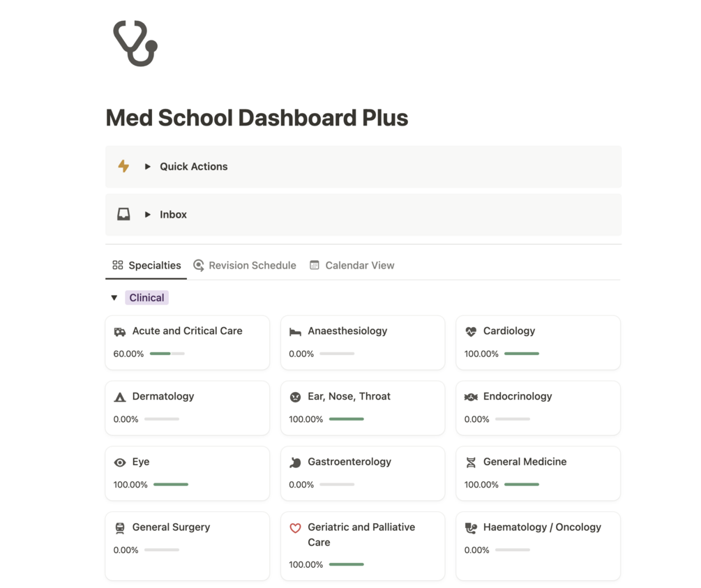Click the heartbeat icon beside Cardiology
701x588 pixels.
pos(471,332)
